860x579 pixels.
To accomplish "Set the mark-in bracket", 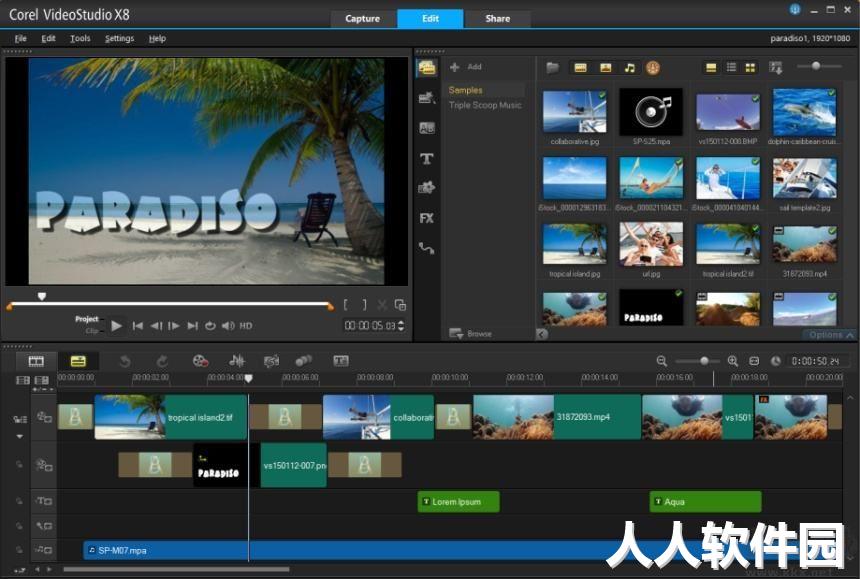I will coord(346,305).
